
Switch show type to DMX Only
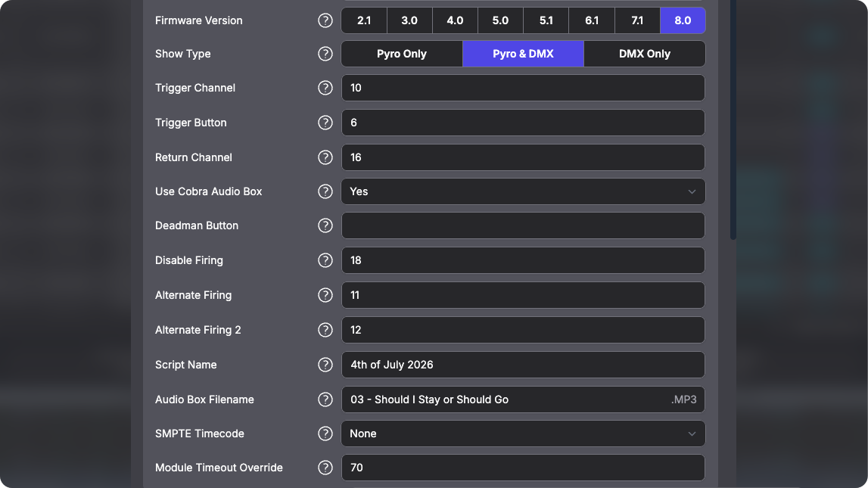[x=644, y=54]
